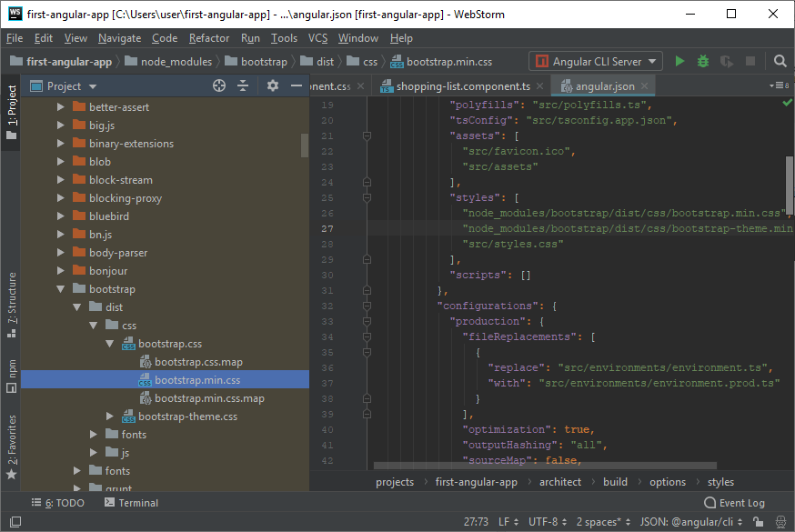Image resolution: width=795 pixels, height=532 pixels.
Task: Select bootstrap.min.css.map in project tree
Action: click(209, 398)
